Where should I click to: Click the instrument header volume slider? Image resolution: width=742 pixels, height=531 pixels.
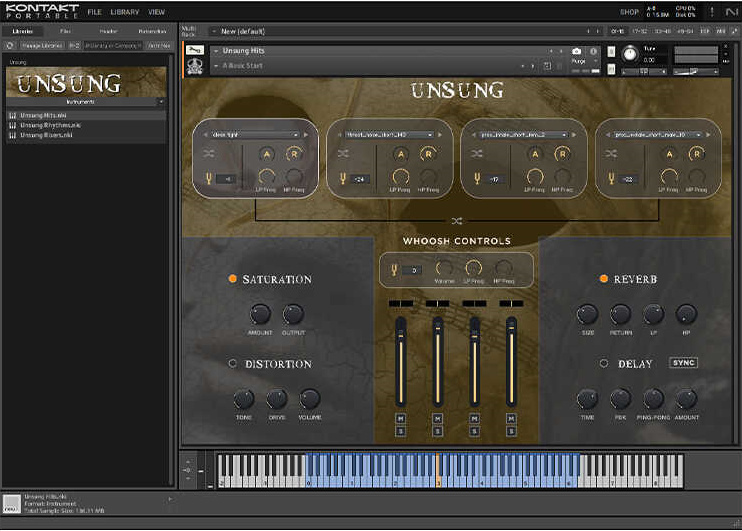click(x=695, y=71)
